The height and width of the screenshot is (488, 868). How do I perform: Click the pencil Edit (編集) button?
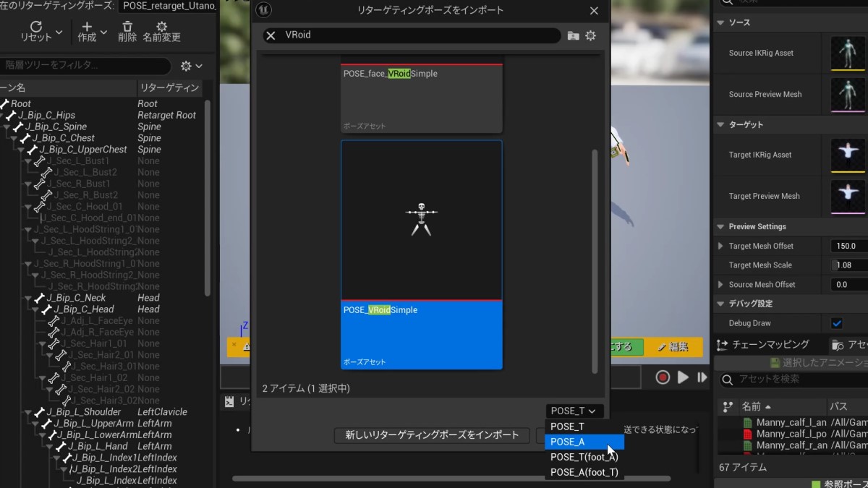click(x=673, y=347)
